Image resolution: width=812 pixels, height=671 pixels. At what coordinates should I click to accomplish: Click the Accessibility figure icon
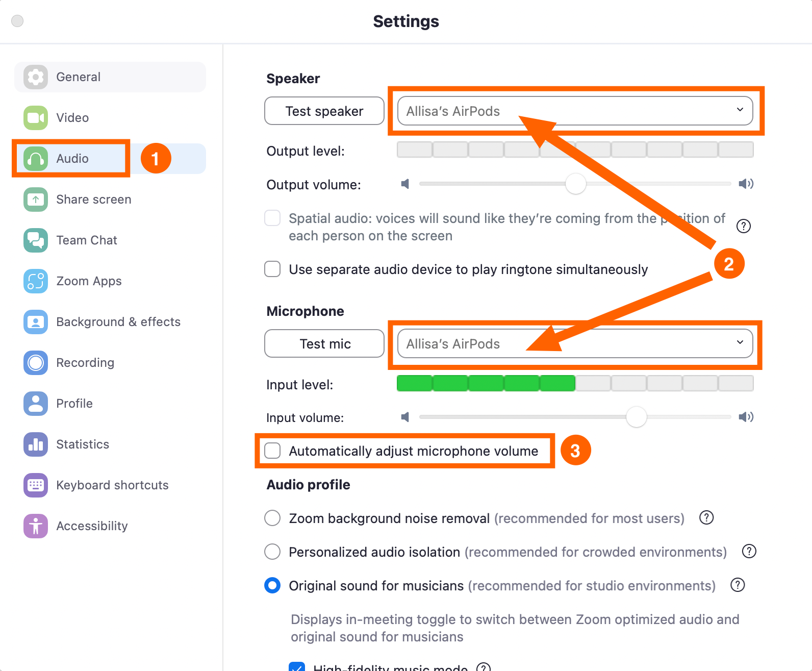coord(36,526)
